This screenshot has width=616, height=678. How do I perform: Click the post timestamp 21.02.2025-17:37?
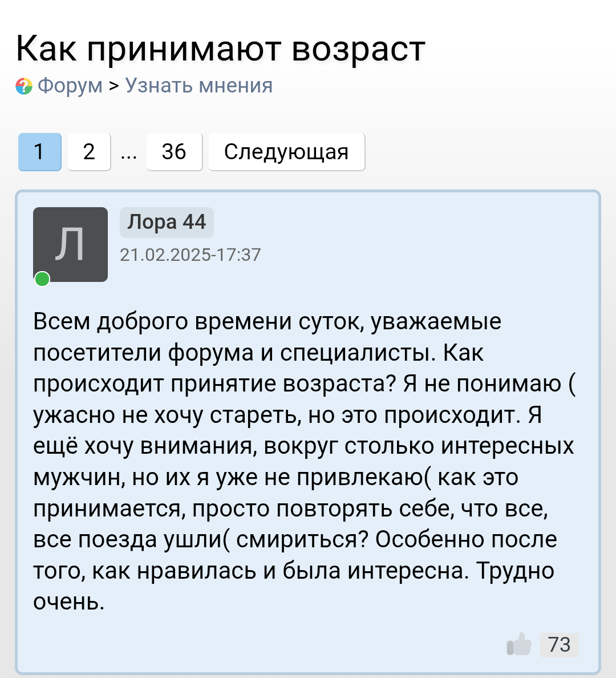190,255
